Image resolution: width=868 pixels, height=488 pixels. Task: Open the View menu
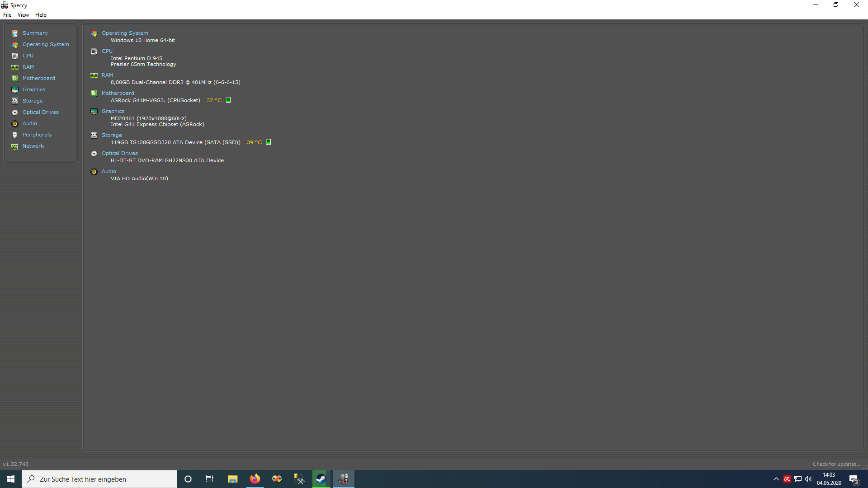click(x=23, y=14)
